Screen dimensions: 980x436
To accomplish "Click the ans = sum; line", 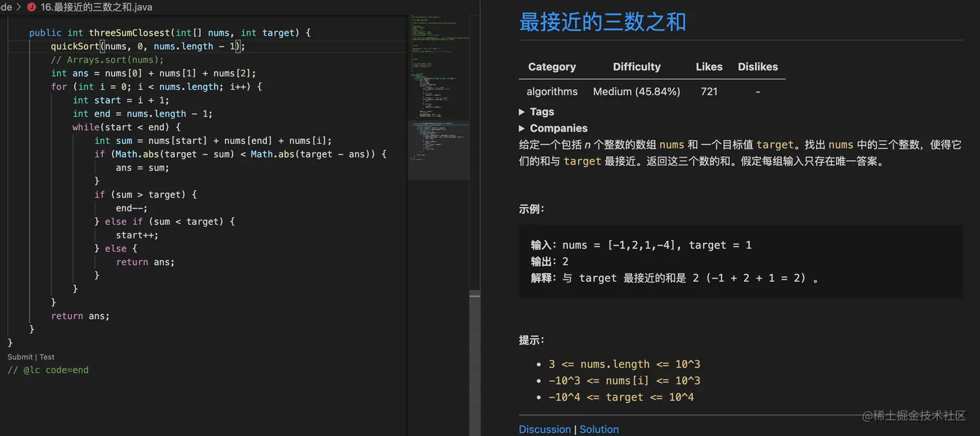I will click(x=143, y=167).
